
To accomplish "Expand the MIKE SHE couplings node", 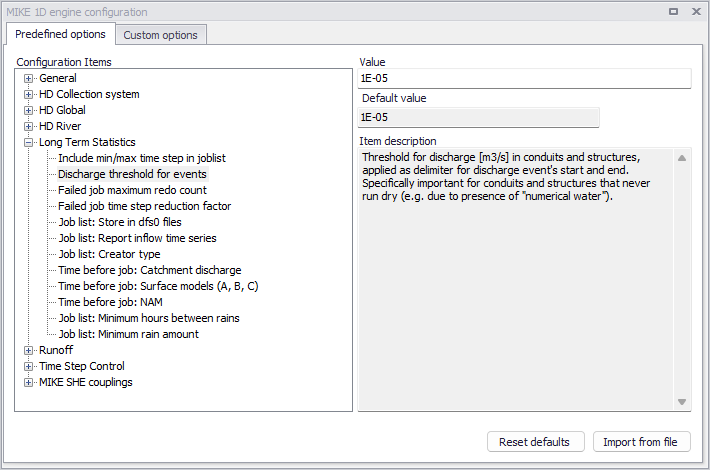I will 29,382.
